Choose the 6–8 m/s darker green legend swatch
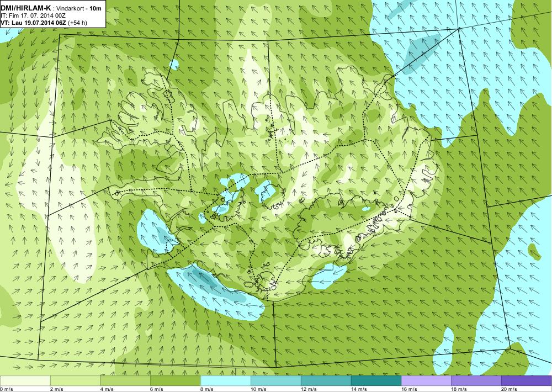 [176, 381]
